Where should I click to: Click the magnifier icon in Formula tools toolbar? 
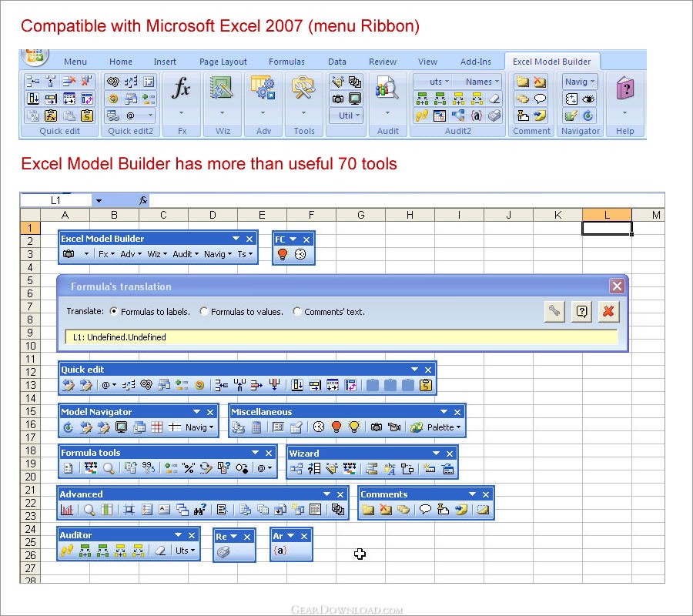pos(109,468)
